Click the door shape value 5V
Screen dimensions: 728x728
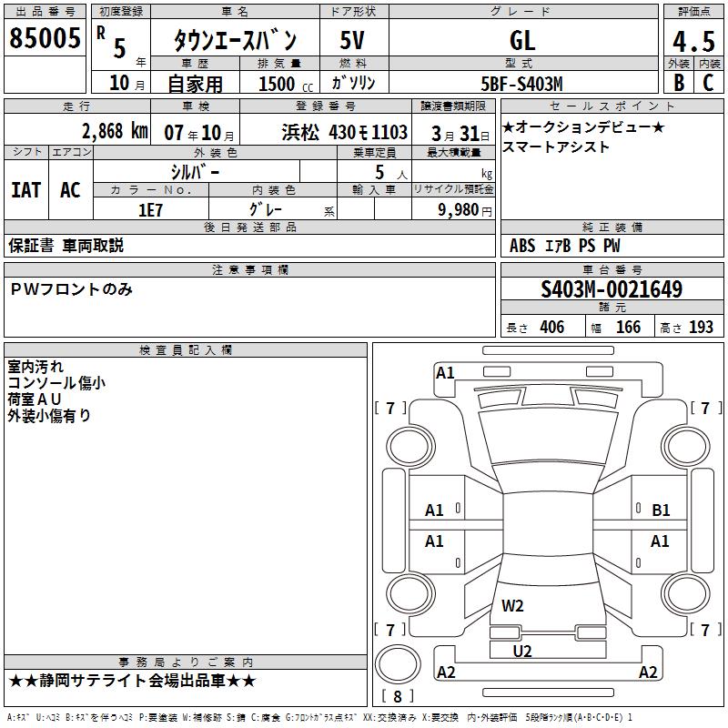352,40
